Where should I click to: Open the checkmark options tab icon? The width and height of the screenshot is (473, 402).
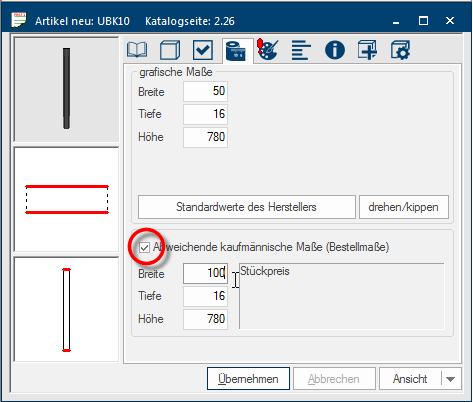coord(203,50)
